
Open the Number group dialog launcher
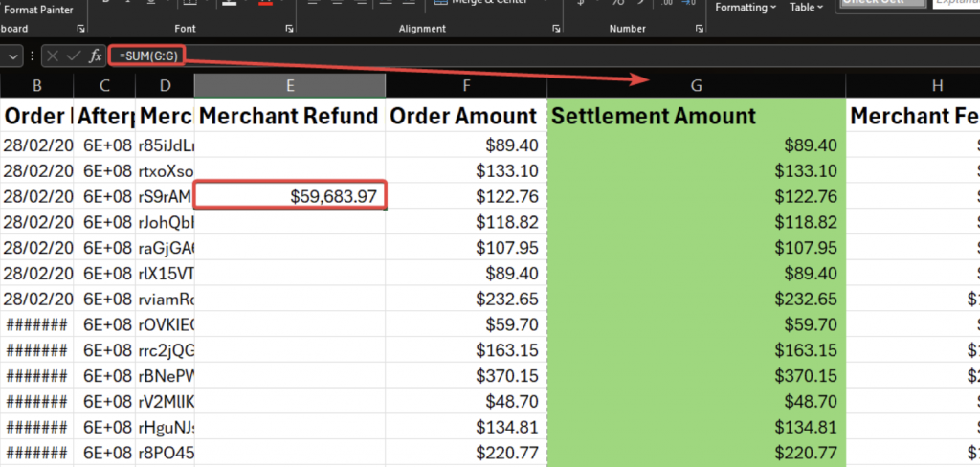[x=695, y=29]
